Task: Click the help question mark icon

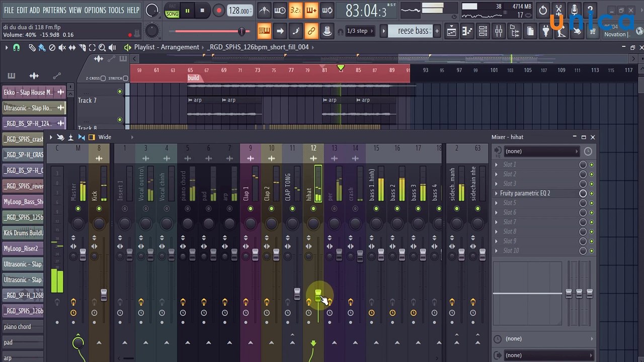Action: click(x=590, y=10)
